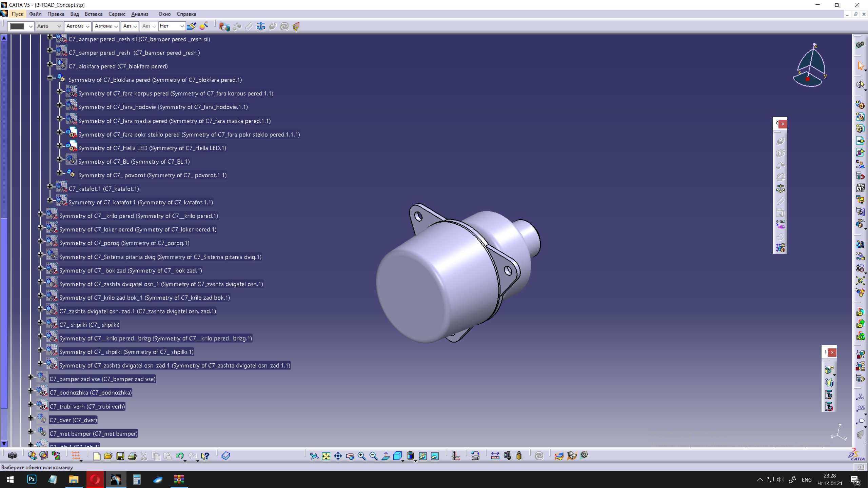Open the Пуск menu

click(17, 14)
